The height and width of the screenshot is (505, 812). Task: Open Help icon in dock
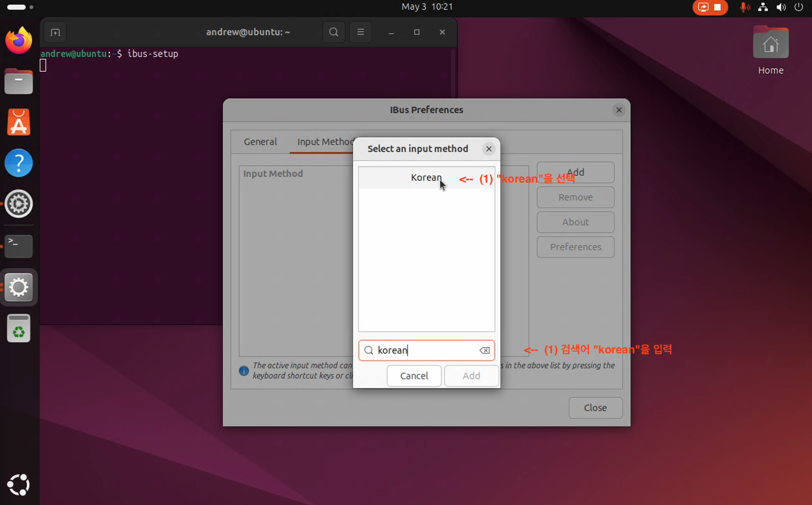pyautogui.click(x=19, y=163)
